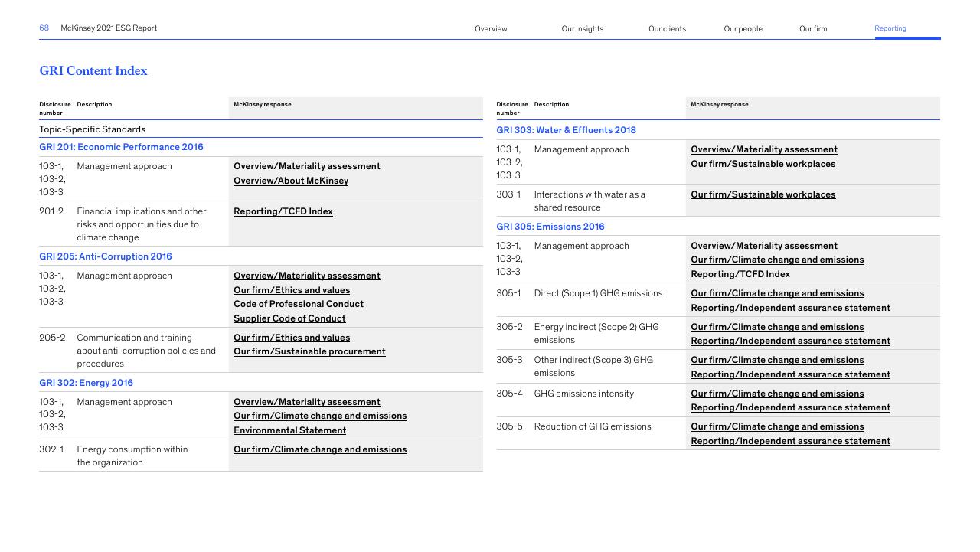Click the description about financial implications of climate change

142,224
